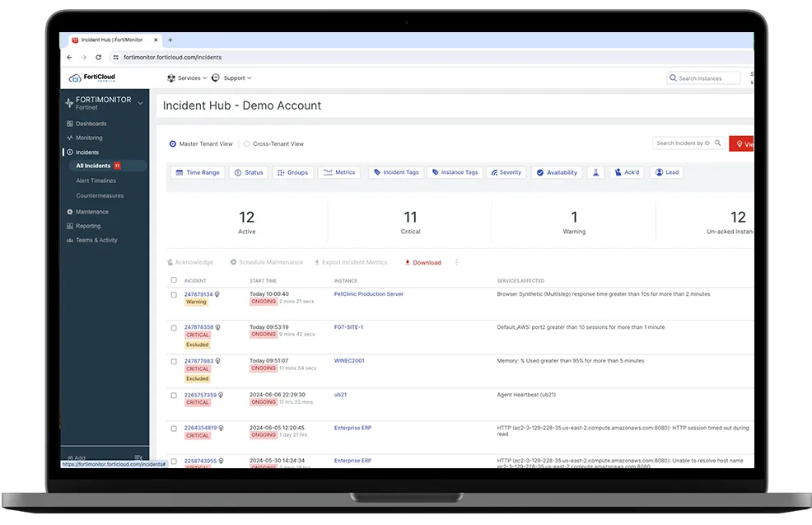Click Schedule Maintenance action
The width and height of the screenshot is (812, 525).
tap(267, 263)
